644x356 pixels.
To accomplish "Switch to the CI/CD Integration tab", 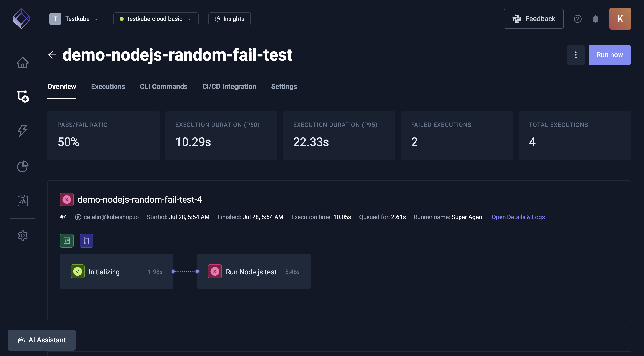I will click(x=229, y=86).
